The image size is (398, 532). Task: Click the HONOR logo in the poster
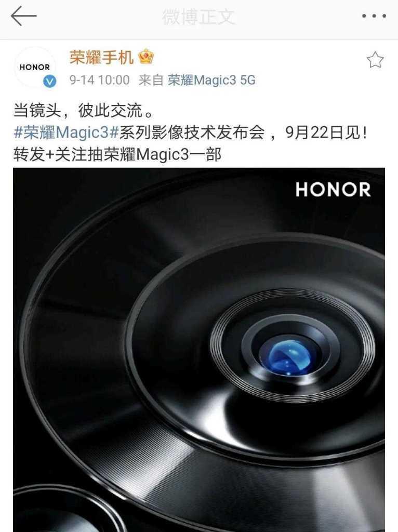tap(333, 189)
